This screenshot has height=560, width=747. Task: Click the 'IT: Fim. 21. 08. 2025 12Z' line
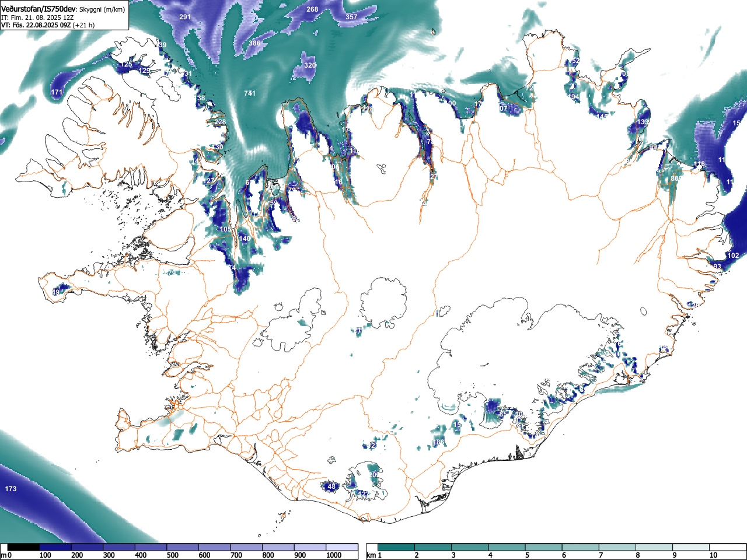point(37,17)
